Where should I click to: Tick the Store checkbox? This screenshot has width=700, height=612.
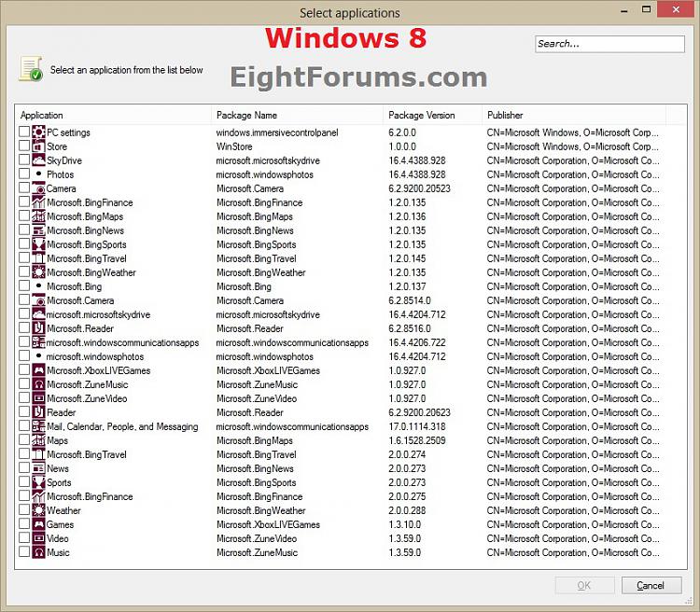tap(24, 146)
